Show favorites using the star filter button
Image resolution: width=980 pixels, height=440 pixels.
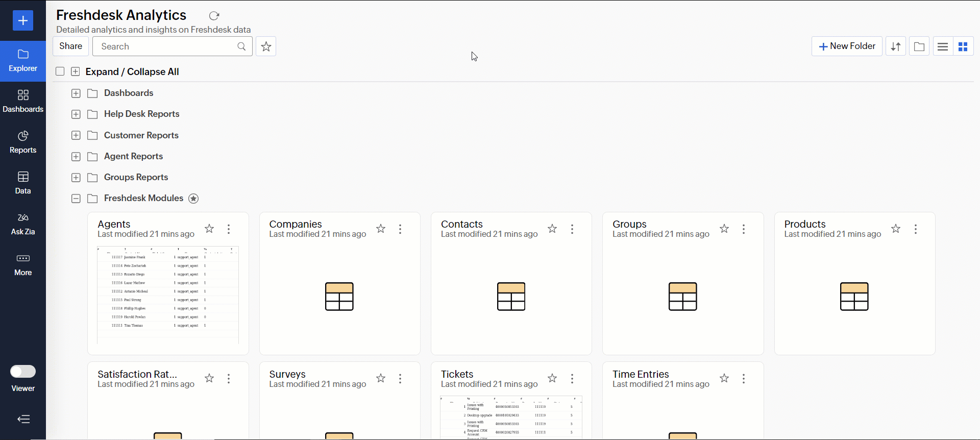tap(266, 46)
